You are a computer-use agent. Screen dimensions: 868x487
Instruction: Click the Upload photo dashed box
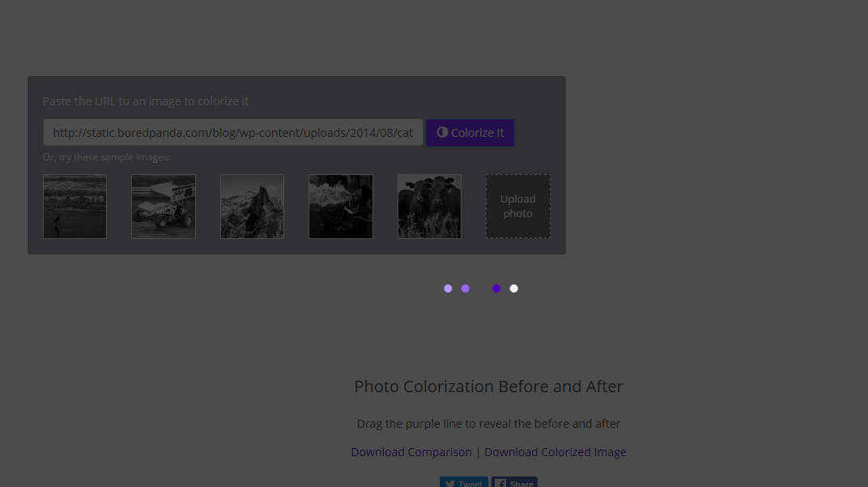click(x=517, y=206)
